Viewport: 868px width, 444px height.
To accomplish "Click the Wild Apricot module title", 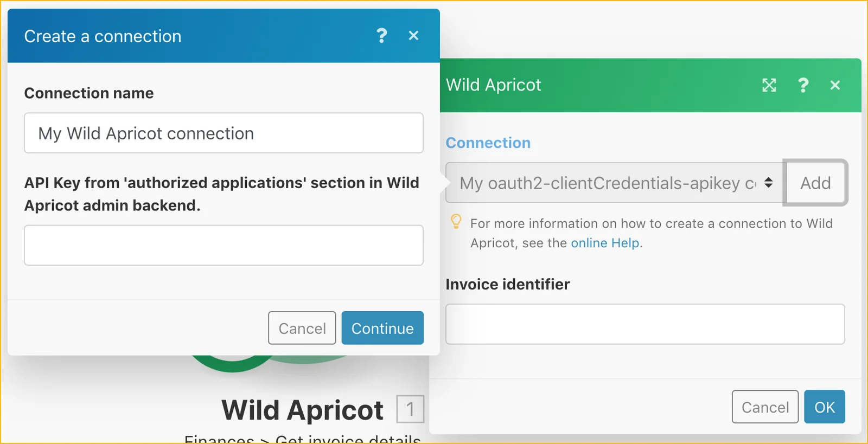I will [302, 410].
